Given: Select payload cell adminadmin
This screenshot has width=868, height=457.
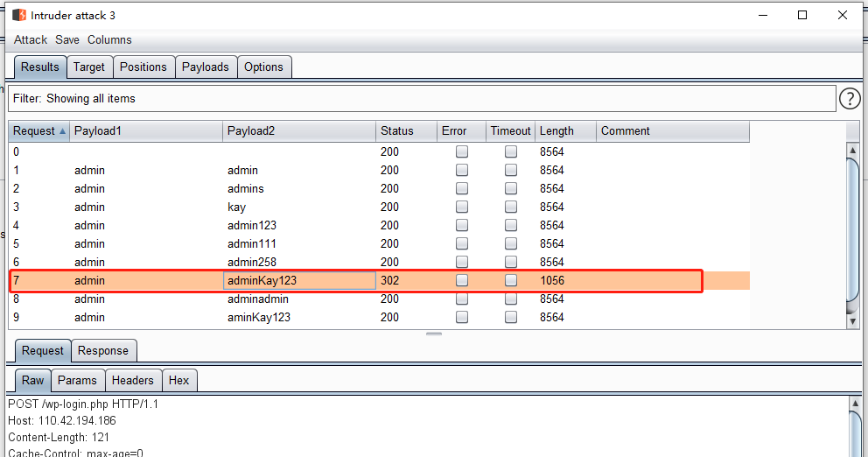Looking at the screenshot, I should click(299, 299).
